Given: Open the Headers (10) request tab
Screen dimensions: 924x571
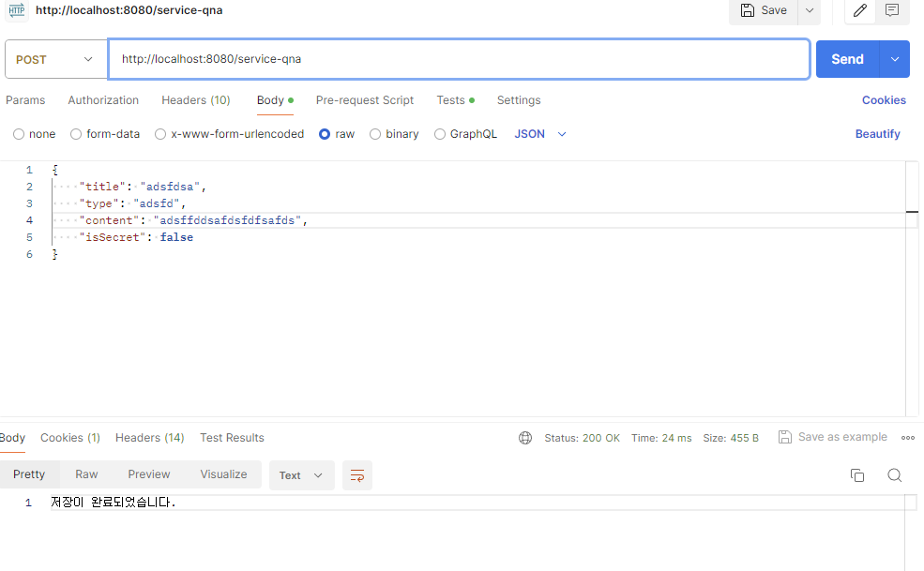Looking at the screenshot, I should pos(196,100).
